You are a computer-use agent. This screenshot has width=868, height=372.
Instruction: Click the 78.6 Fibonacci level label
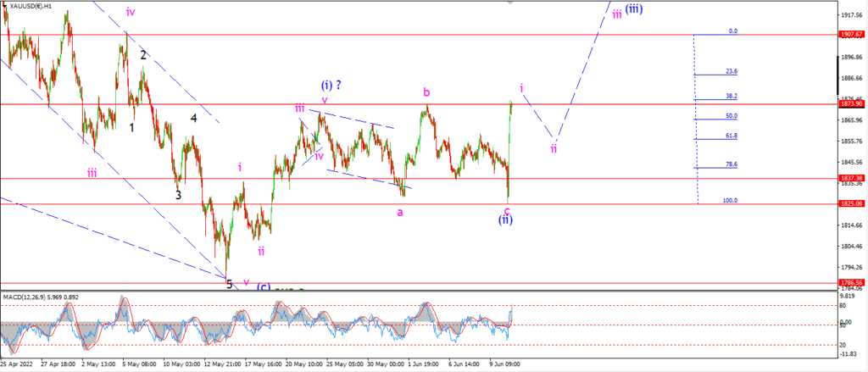(732, 164)
